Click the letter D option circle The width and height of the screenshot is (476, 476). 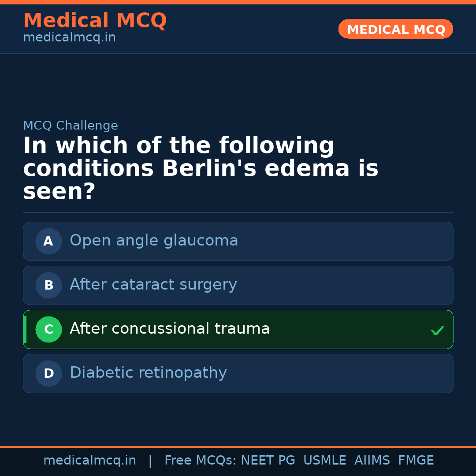48,373
